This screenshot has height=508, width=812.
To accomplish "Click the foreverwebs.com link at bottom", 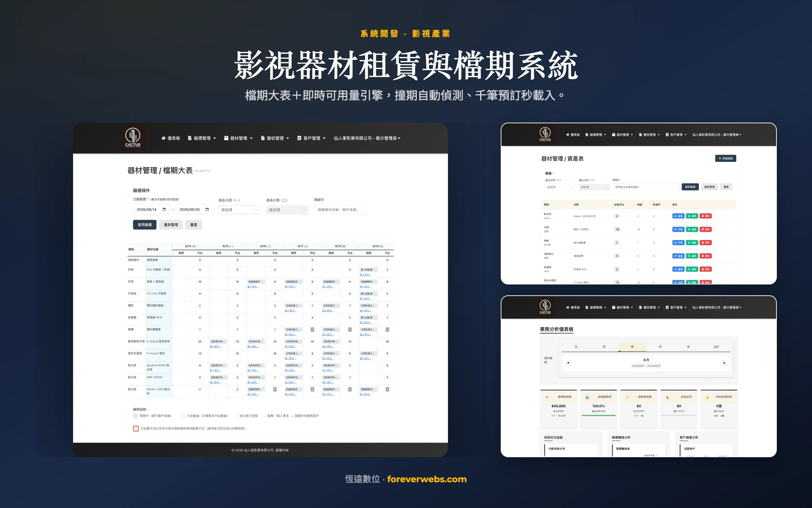I will pos(427,479).
